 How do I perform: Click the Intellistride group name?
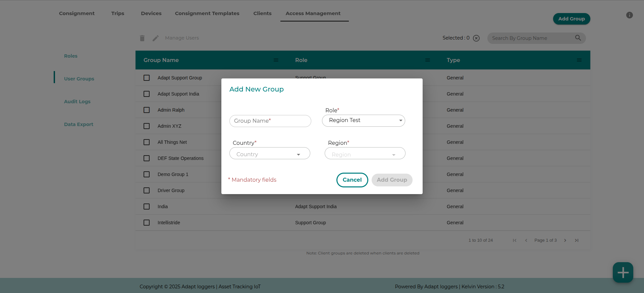click(169, 223)
